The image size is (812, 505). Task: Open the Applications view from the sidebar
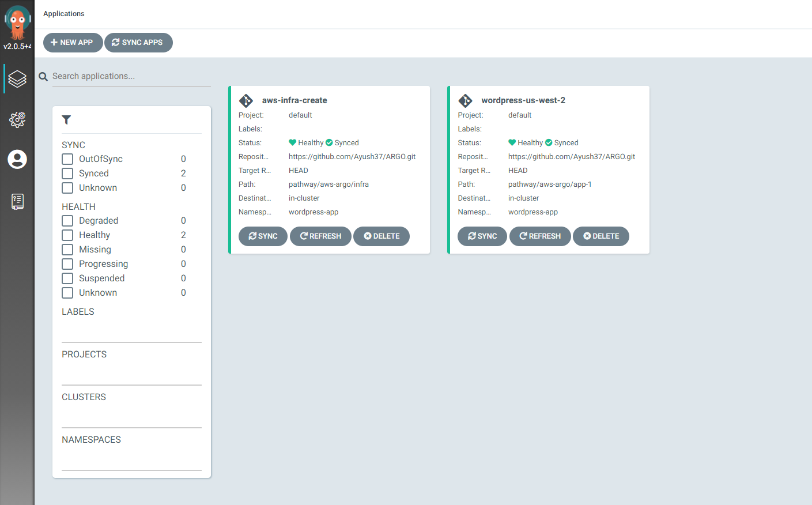(17, 79)
